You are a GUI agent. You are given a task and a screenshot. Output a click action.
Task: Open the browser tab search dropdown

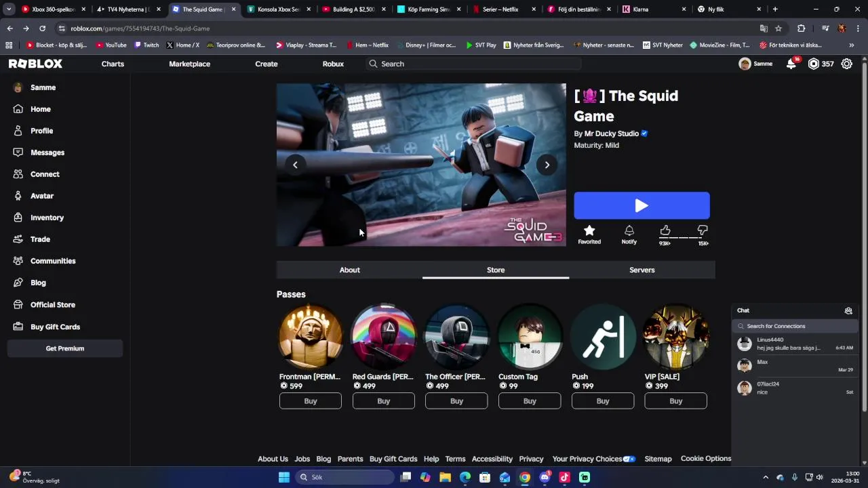pos(9,9)
